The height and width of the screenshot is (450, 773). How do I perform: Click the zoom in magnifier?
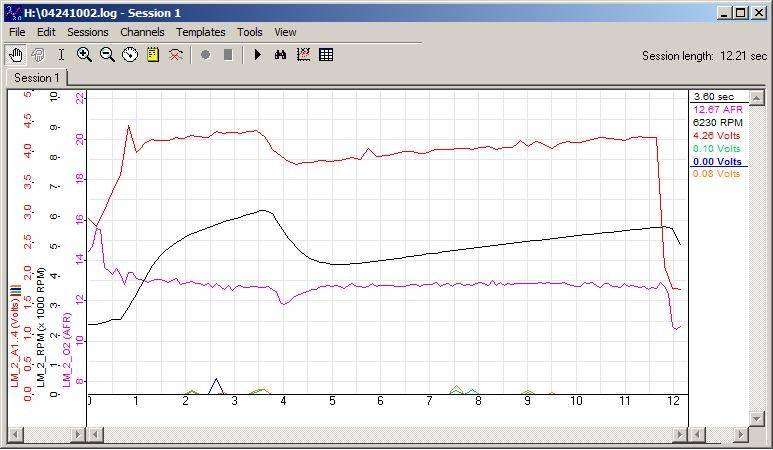click(x=84, y=55)
